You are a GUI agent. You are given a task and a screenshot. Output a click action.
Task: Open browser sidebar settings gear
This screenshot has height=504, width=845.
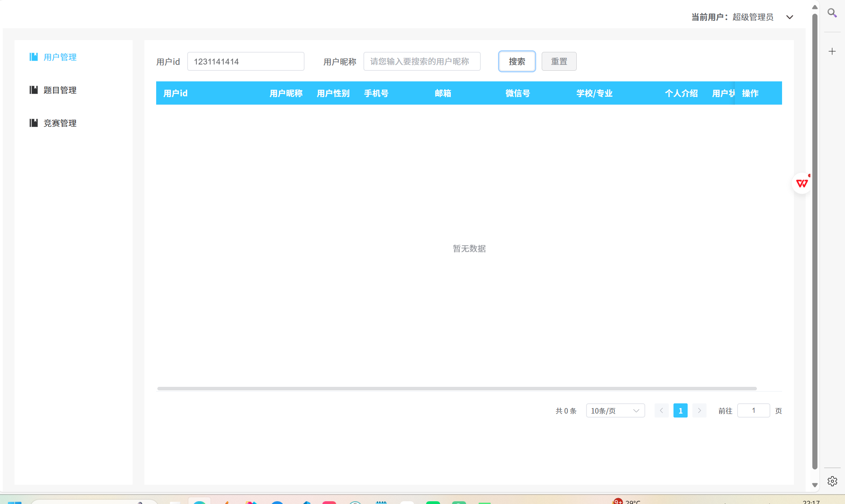point(832,481)
